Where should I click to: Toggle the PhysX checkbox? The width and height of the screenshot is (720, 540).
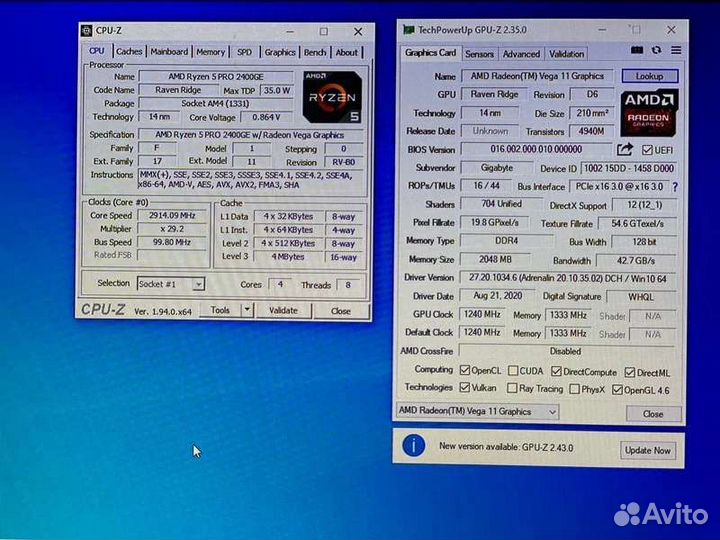(x=574, y=389)
